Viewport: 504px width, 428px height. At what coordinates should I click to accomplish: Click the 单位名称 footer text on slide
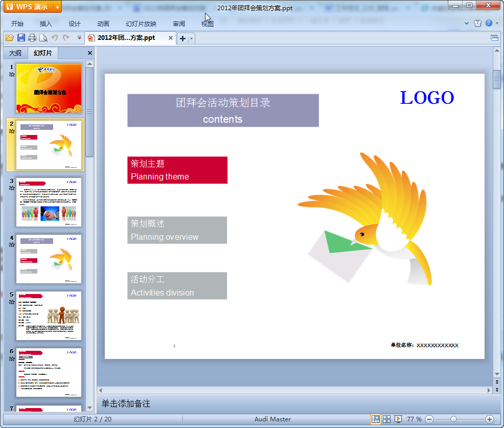click(425, 345)
